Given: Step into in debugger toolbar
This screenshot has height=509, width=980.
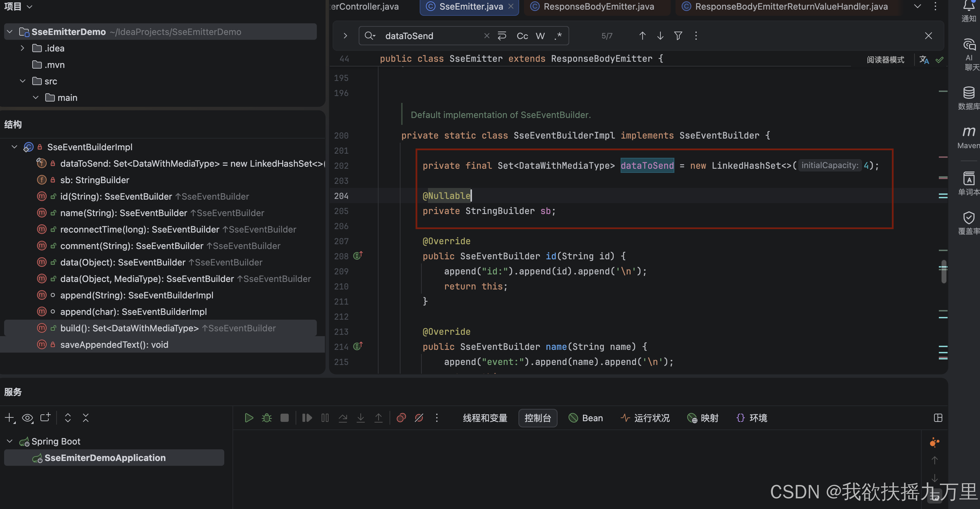Looking at the screenshot, I should (361, 418).
